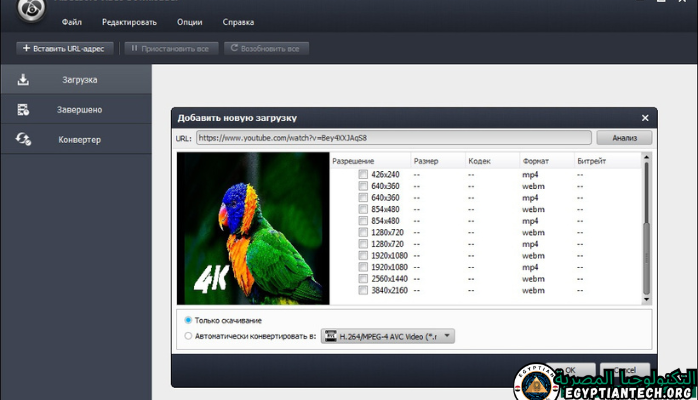Open the Загрузка download section
The height and width of the screenshot is (400, 698).
click(x=76, y=80)
